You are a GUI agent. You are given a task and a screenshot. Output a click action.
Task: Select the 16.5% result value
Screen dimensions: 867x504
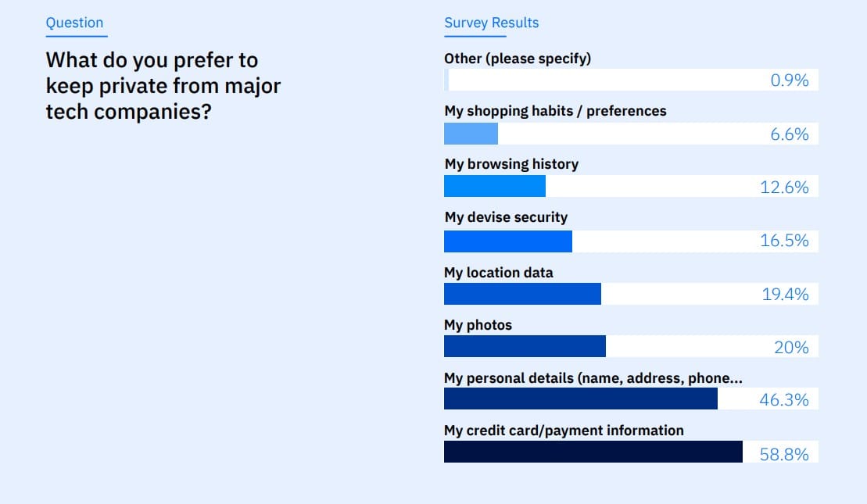click(784, 241)
